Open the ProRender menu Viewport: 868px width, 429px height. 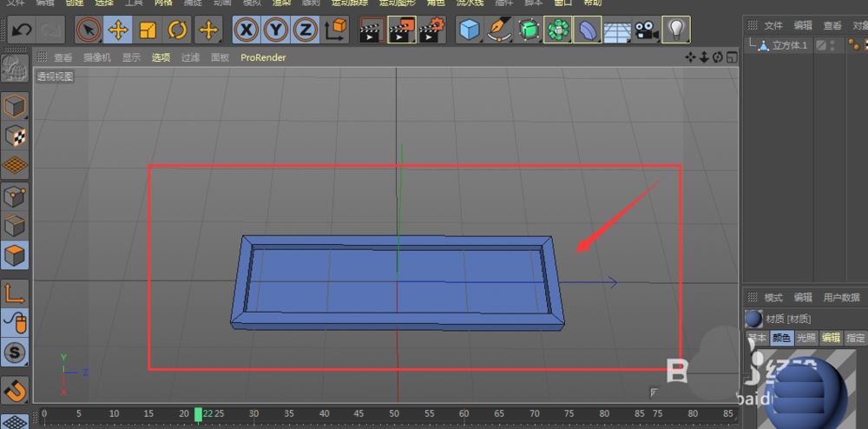coord(263,57)
